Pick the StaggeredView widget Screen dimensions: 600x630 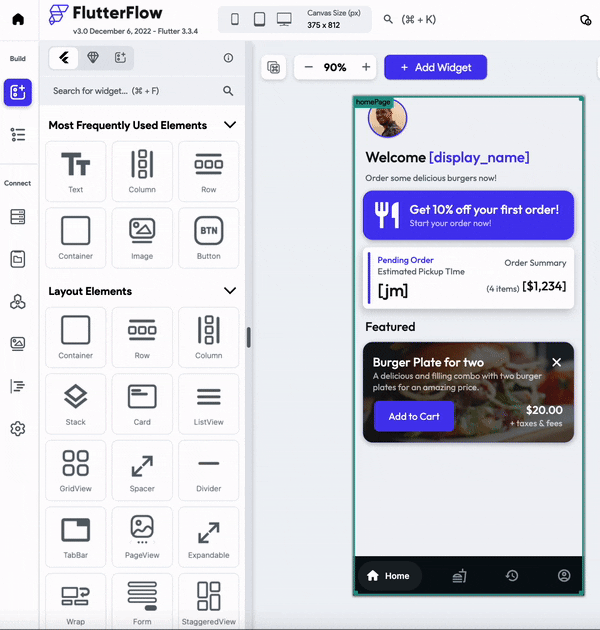[209, 601]
